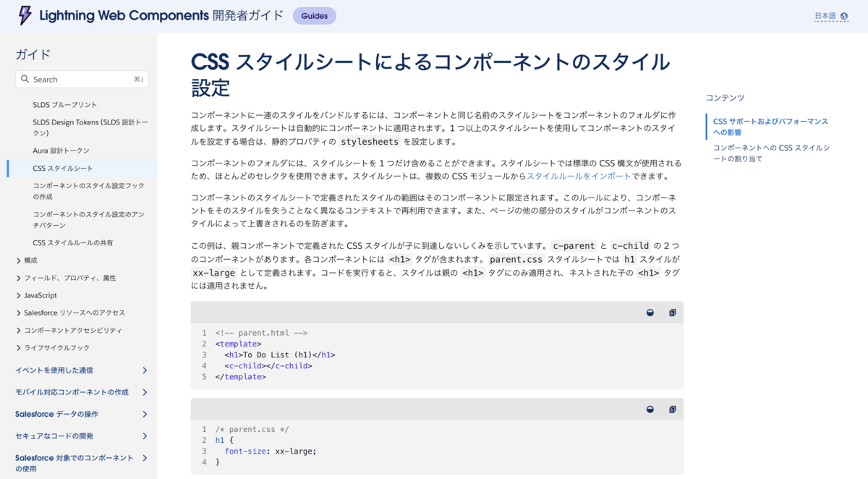Expand フィールド、プロパティ、属性 section
The image size is (868, 479).
[x=19, y=278]
